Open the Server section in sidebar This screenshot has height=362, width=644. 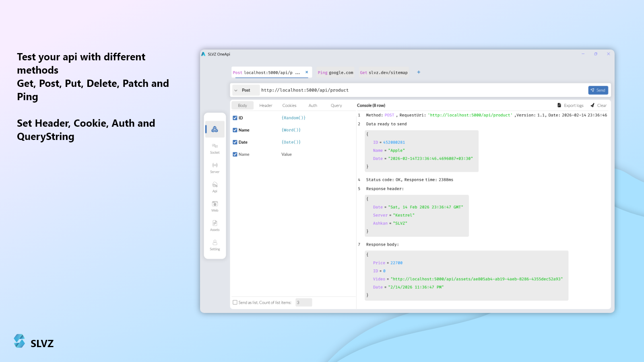[215, 168]
